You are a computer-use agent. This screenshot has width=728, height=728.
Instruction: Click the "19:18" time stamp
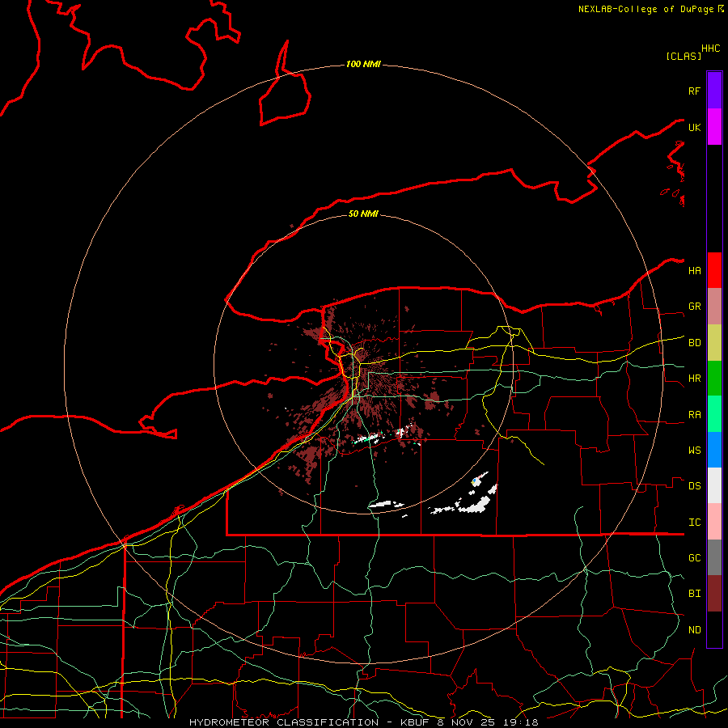point(521,722)
